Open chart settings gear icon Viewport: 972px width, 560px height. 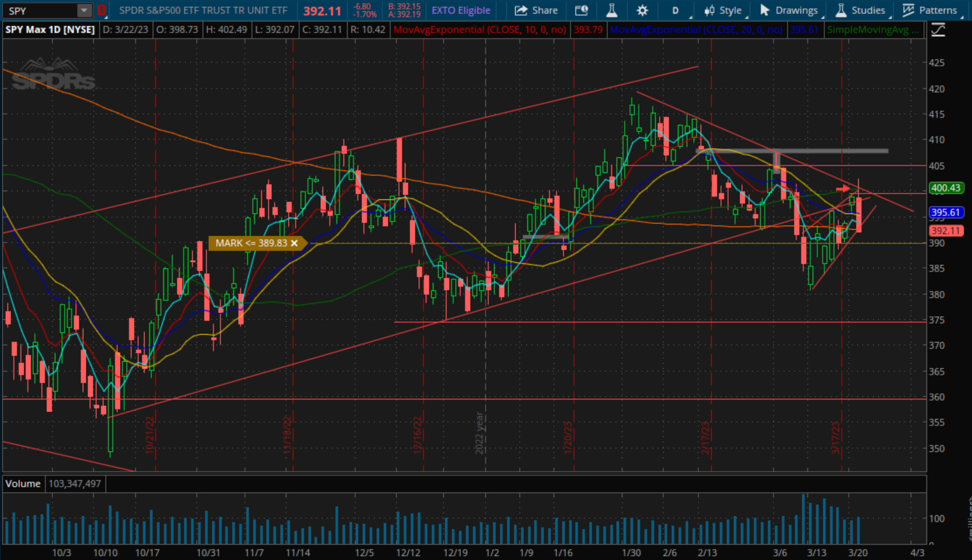click(642, 10)
